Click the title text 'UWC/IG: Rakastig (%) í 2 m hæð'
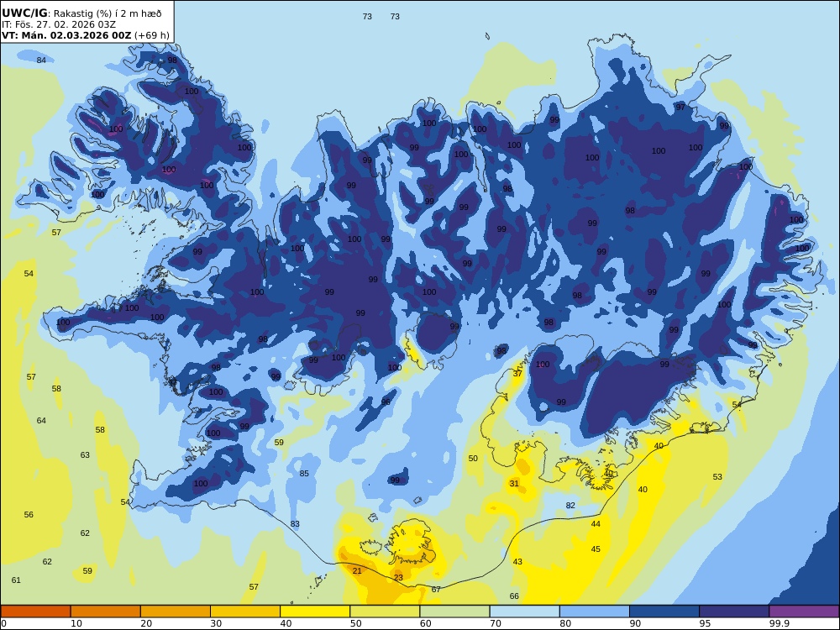 pos(81,13)
